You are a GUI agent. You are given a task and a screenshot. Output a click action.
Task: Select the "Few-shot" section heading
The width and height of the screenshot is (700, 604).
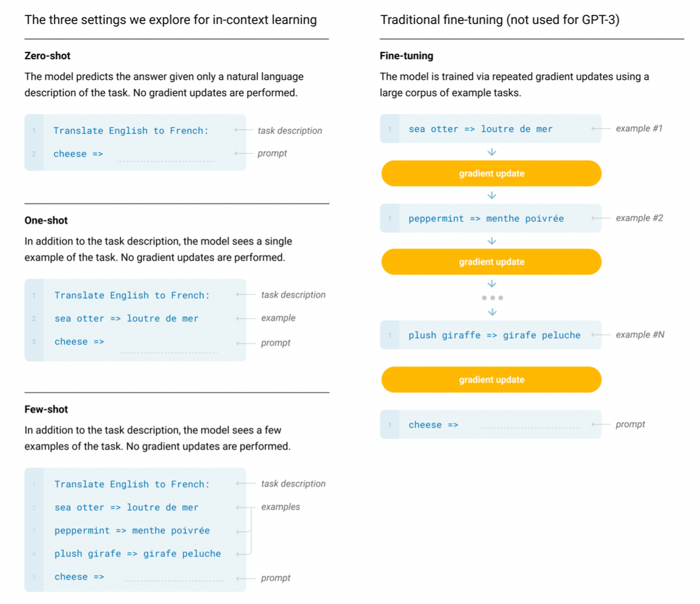click(x=46, y=409)
